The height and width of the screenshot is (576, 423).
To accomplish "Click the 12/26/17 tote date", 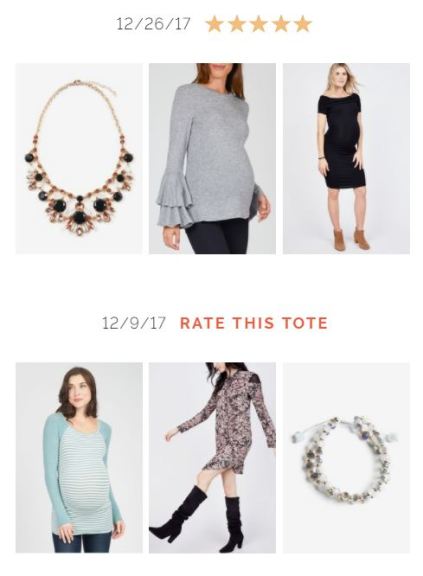I will point(153,24).
